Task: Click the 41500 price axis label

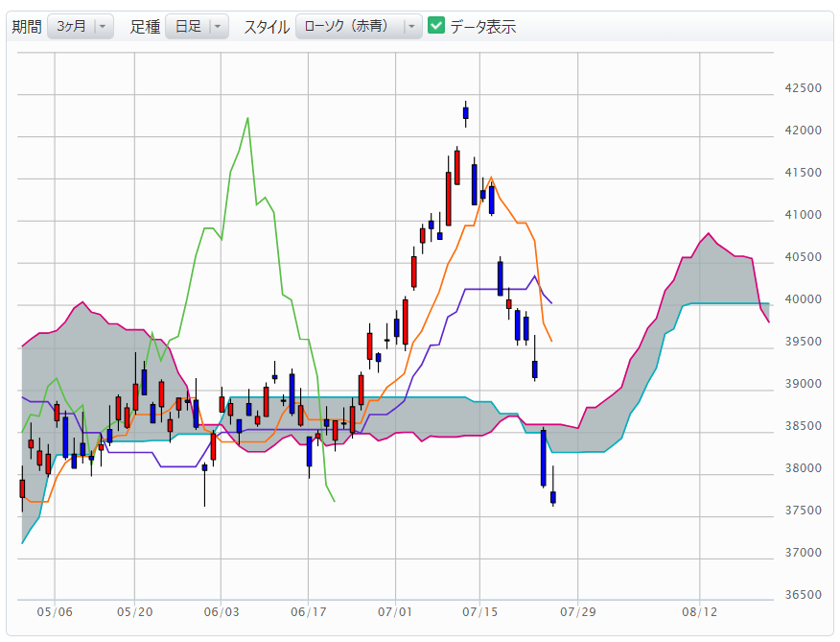Action: (803, 173)
